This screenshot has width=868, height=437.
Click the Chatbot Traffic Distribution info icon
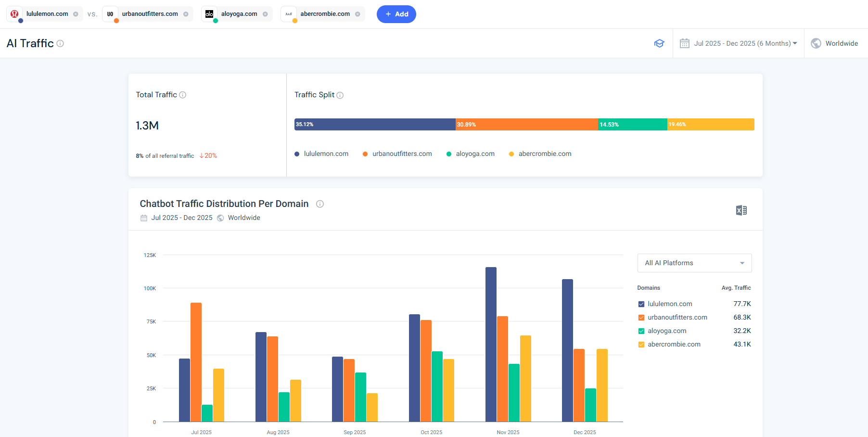[320, 204]
